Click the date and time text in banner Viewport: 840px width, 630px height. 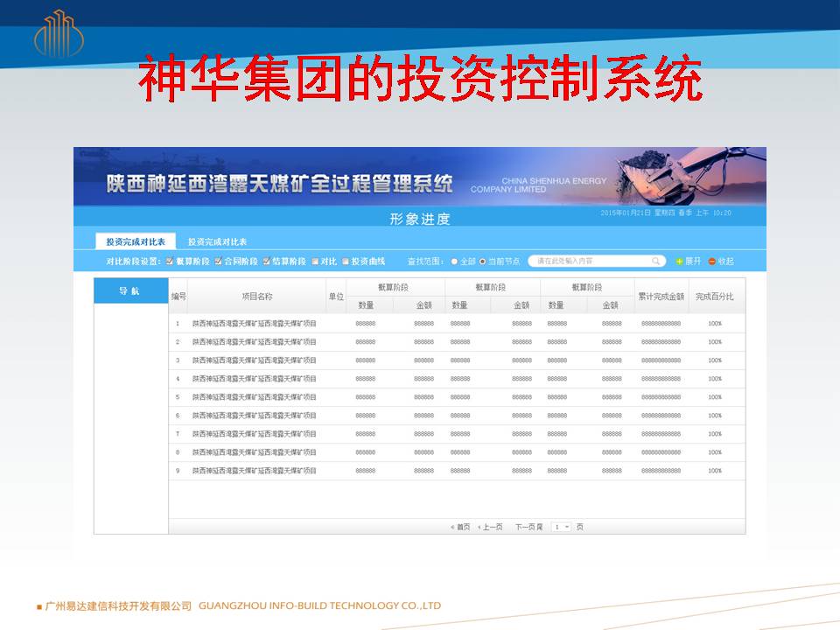(x=666, y=213)
